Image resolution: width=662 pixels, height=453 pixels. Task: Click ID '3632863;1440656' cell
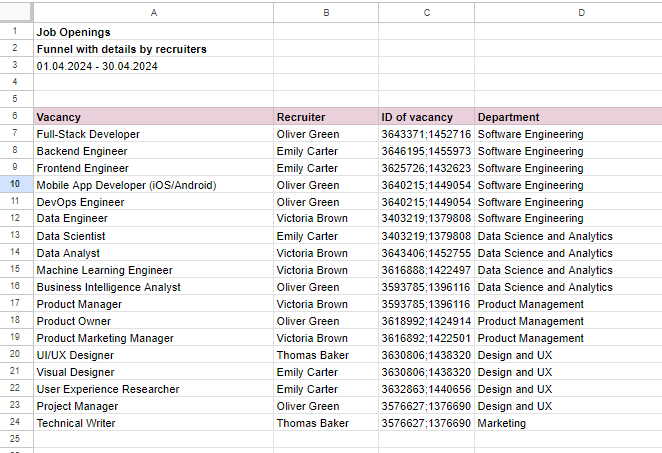click(x=426, y=388)
